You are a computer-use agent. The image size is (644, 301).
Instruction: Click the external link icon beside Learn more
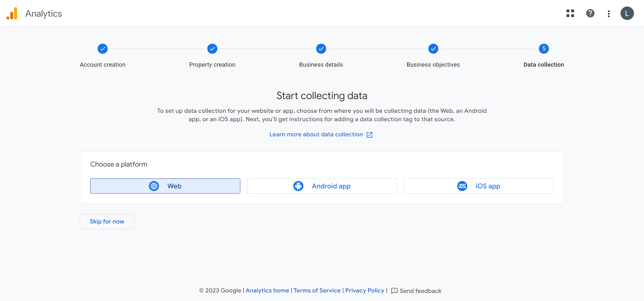pos(369,135)
